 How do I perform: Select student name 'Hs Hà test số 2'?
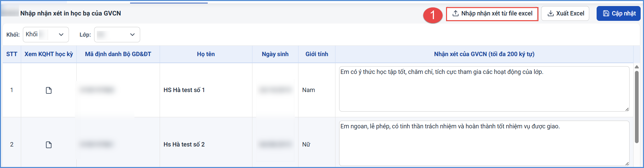184,144
